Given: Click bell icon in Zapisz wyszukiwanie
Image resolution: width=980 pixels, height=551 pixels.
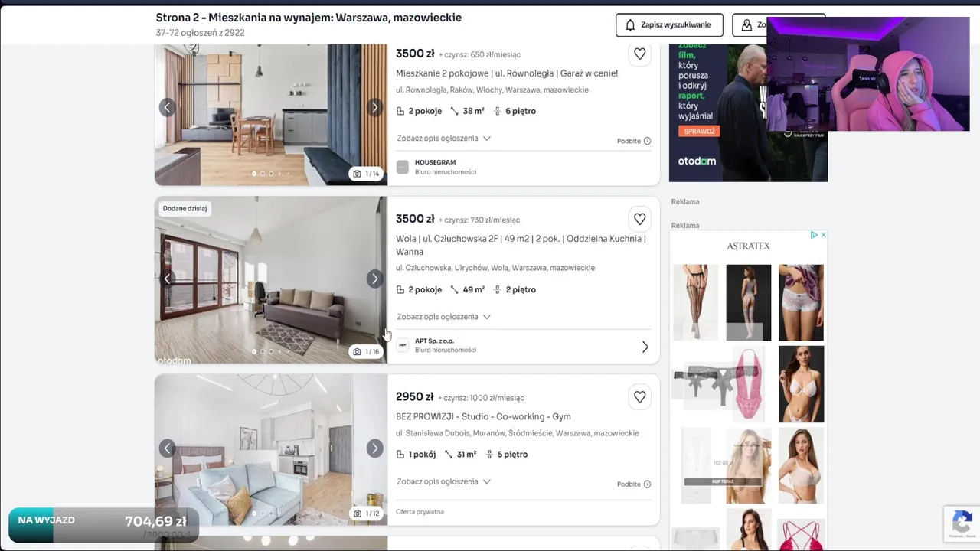Looking at the screenshot, I should coord(630,24).
